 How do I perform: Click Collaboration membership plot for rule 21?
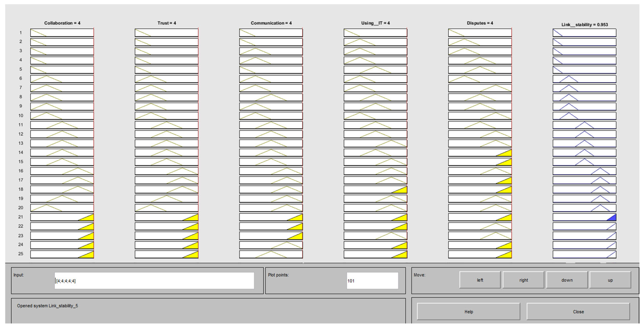click(x=62, y=217)
